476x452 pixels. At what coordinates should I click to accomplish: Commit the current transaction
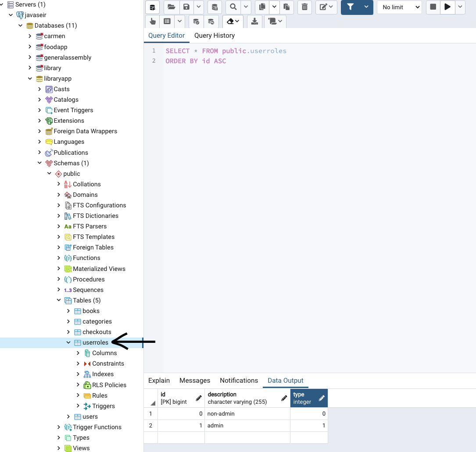196,21
